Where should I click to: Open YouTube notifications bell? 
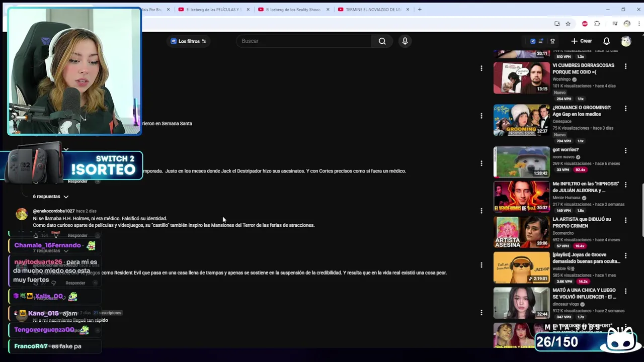click(606, 41)
